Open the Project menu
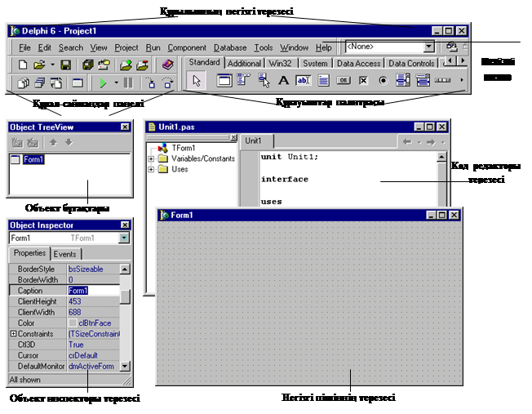532x414 pixels. tap(126, 48)
